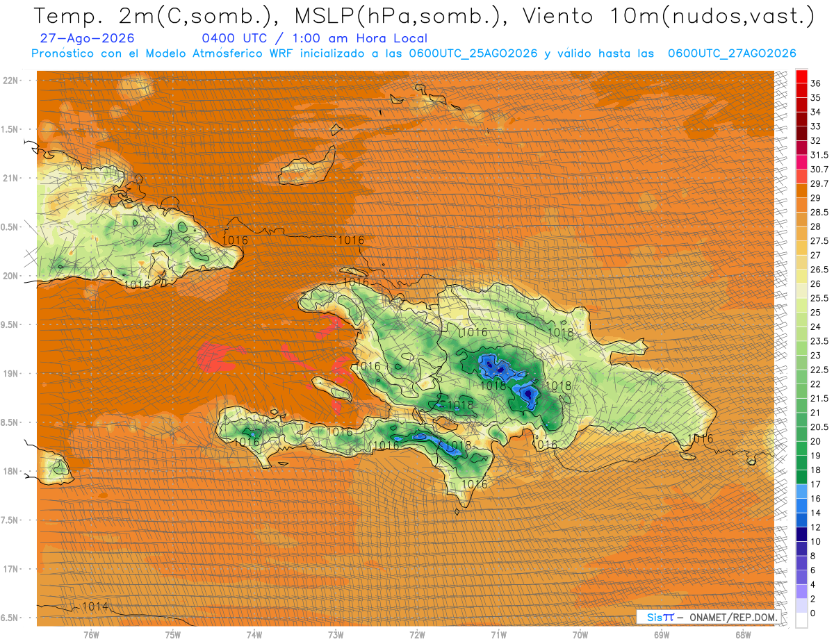Click the 76W longitude axis label
The image size is (834, 644).
pyautogui.click(x=91, y=634)
